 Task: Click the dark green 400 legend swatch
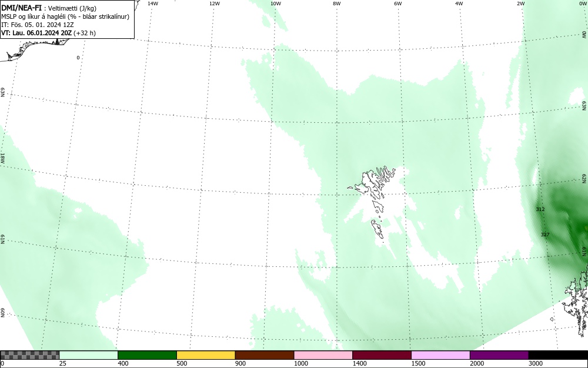pyautogui.click(x=147, y=355)
